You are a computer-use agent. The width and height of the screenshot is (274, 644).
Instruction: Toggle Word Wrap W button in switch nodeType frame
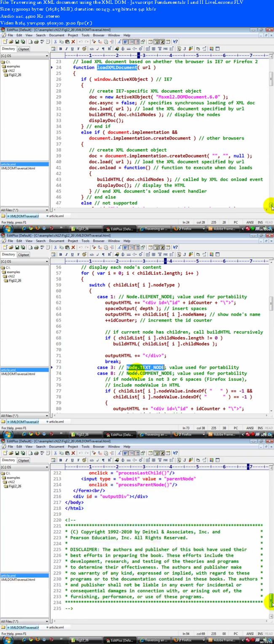tap(125, 247)
